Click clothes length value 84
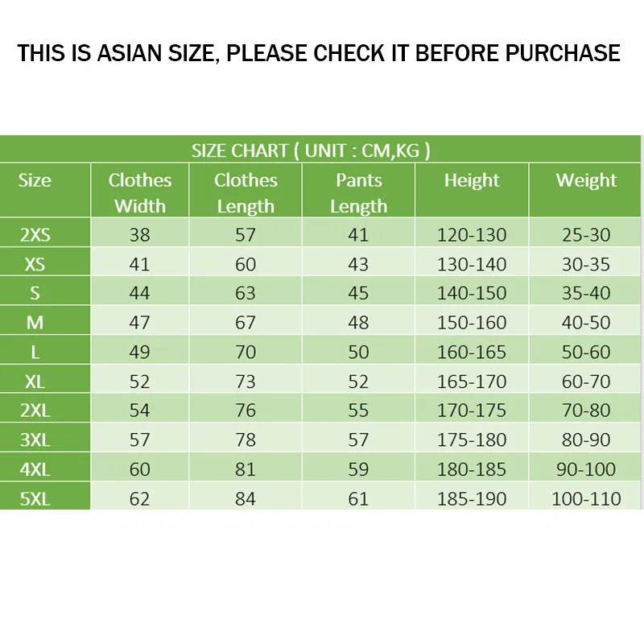644x644 pixels. tap(246, 498)
